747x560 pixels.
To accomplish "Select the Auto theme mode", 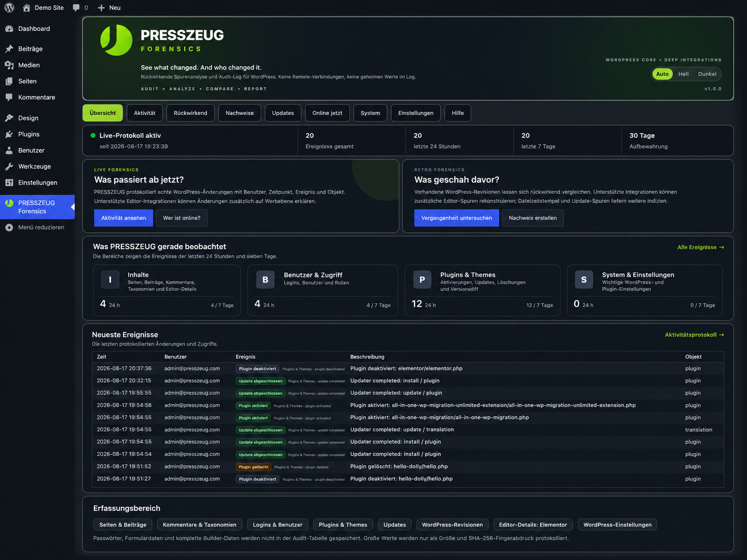I will pos(662,74).
